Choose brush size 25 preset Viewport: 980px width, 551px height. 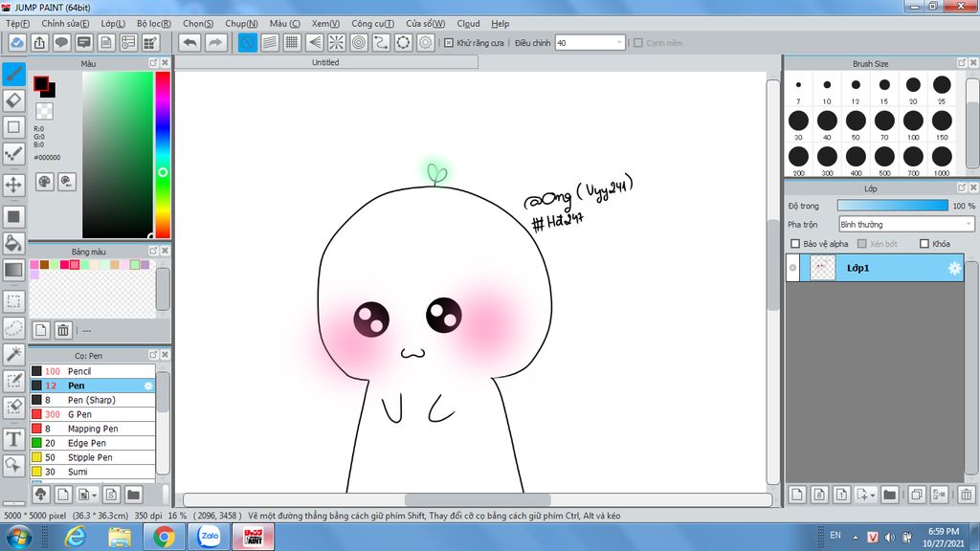point(942,88)
